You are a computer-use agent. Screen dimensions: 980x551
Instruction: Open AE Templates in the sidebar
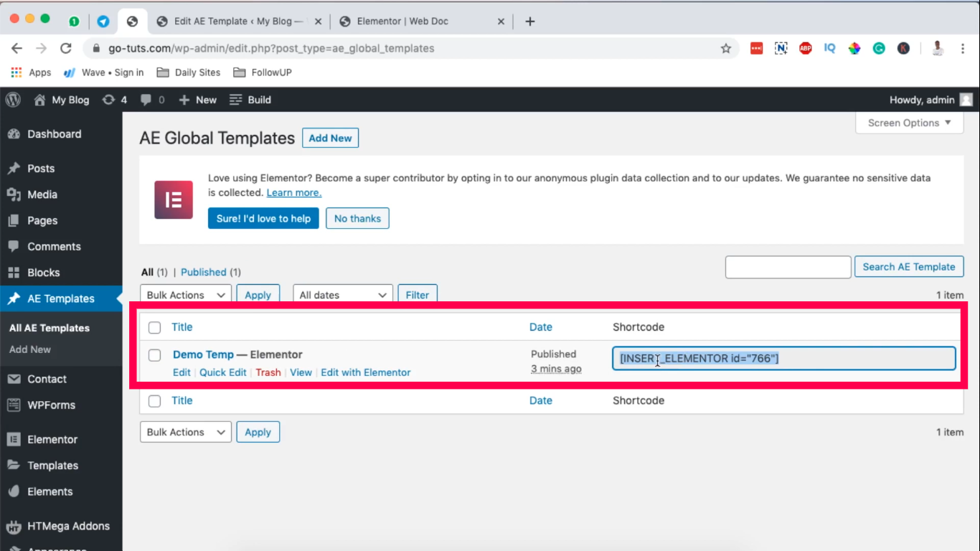coord(61,298)
